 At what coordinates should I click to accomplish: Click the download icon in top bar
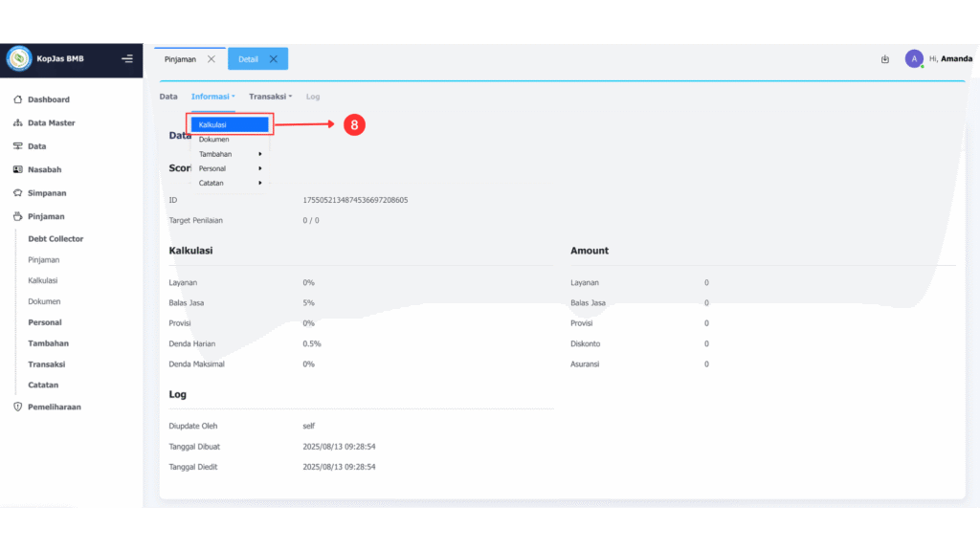[885, 59]
